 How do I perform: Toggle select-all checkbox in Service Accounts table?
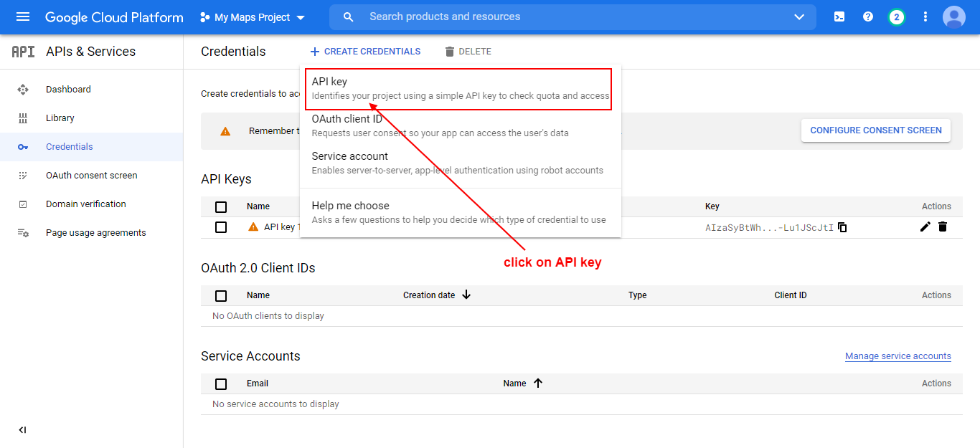click(x=221, y=383)
